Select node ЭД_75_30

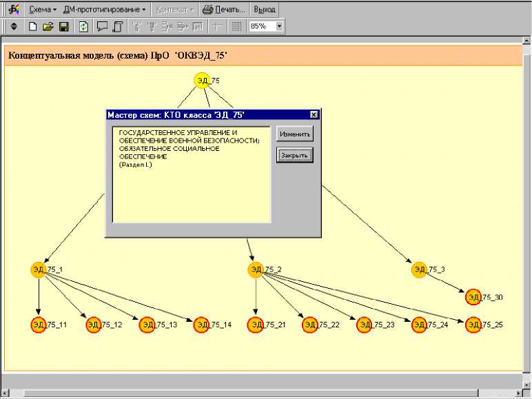coord(473,297)
